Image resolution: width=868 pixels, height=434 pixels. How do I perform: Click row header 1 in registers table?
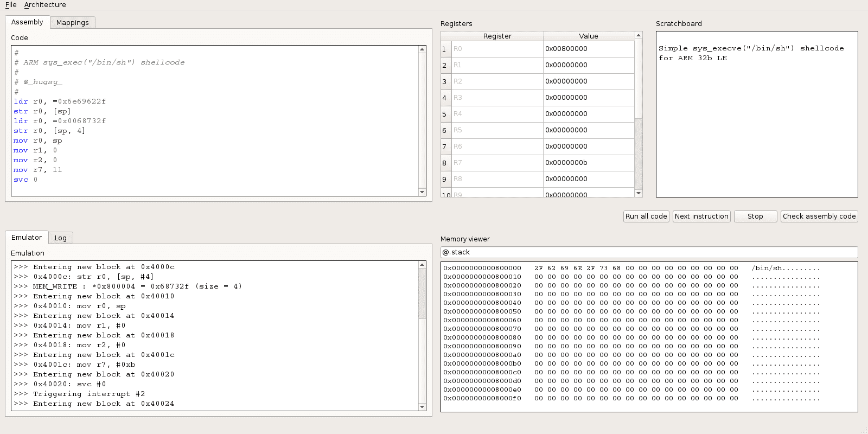[446, 49]
